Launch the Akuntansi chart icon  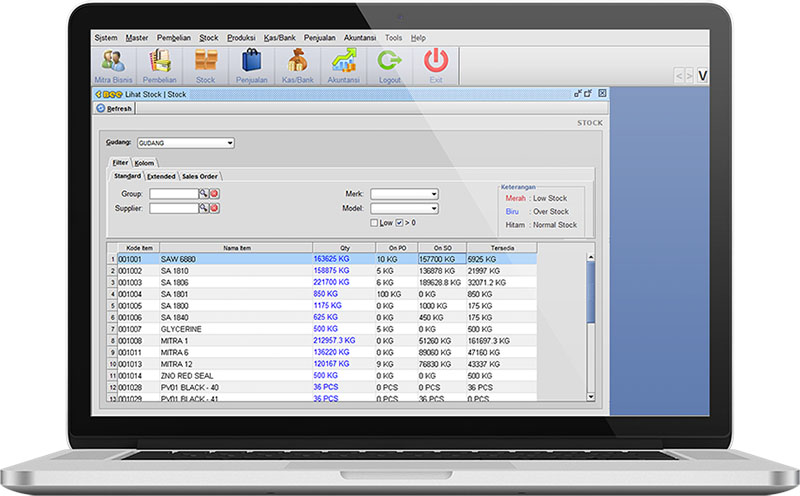click(x=344, y=64)
